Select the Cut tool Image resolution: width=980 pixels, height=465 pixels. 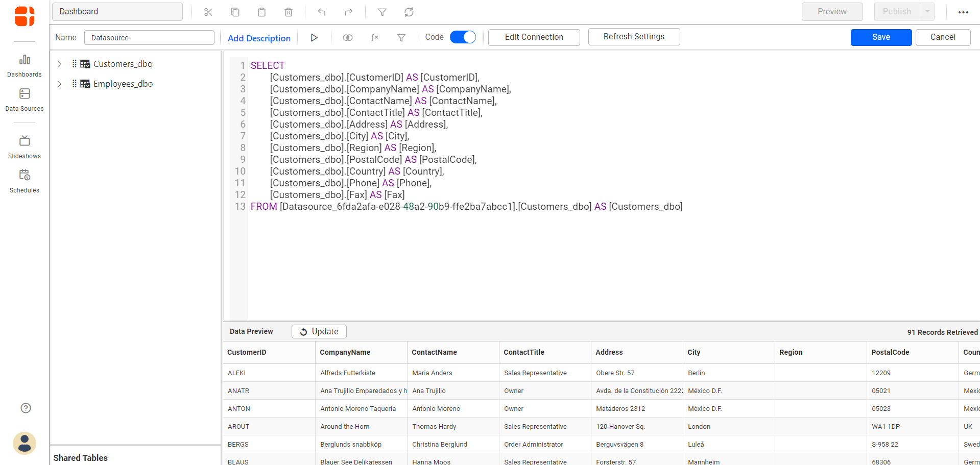(208, 11)
